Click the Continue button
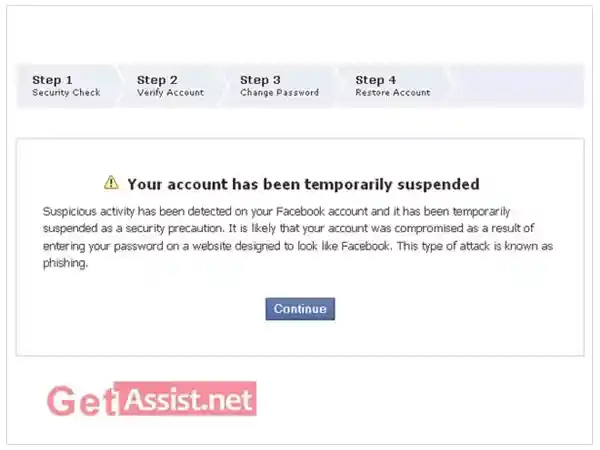The image size is (600, 450). pyautogui.click(x=300, y=309)
